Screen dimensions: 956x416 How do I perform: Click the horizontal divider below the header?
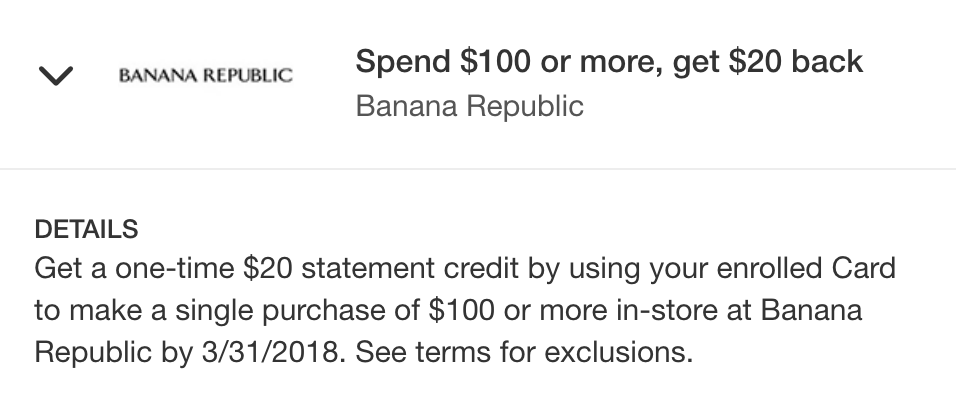pos(478,168)
